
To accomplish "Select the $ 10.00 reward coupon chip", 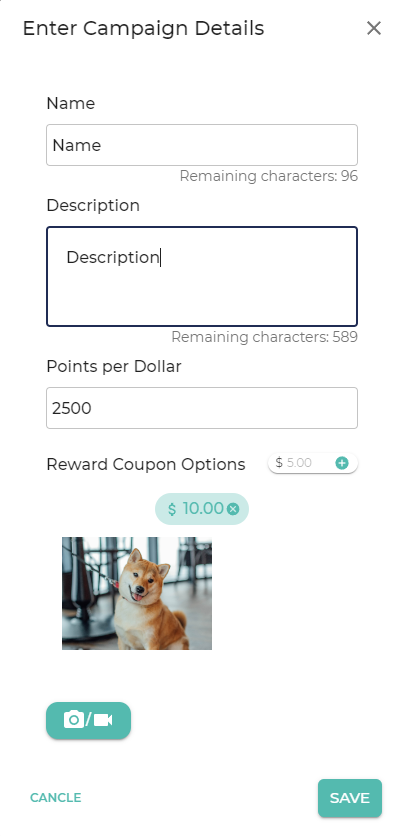I will coord(202,509).
